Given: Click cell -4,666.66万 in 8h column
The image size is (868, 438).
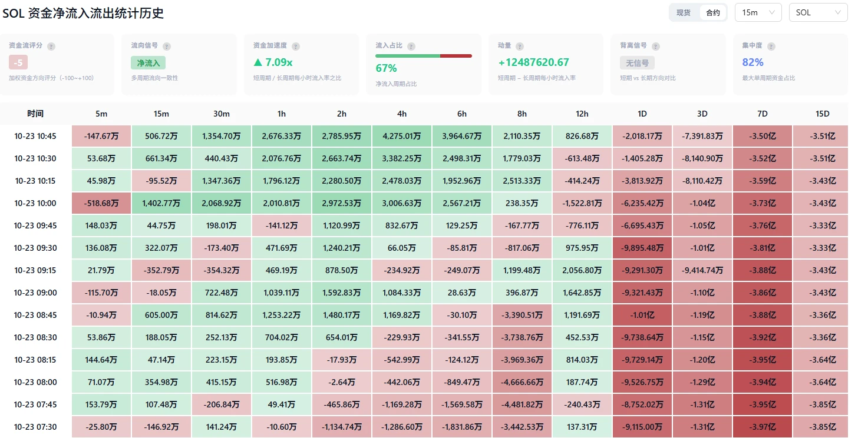Looking at the screenshot, I should [x=522, y=382].
